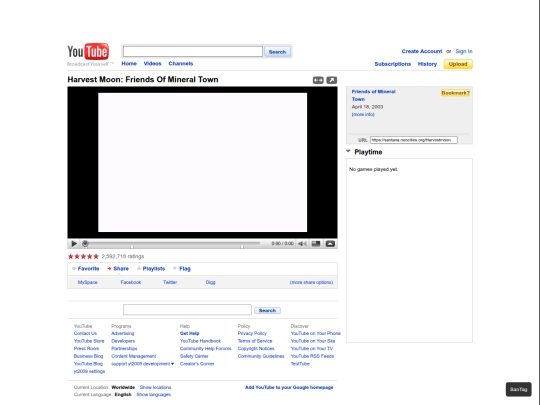
Task: Click the URL text field
Action: 414,140
